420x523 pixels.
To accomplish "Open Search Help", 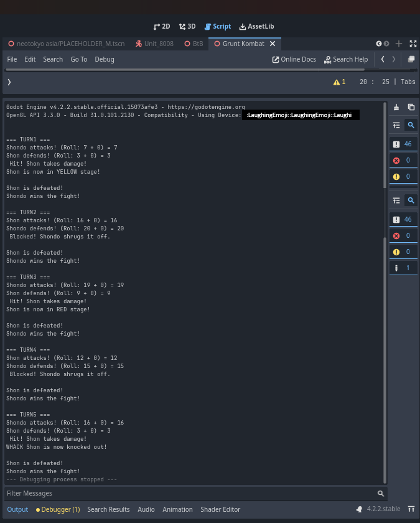I will click(x=346, y=59).
